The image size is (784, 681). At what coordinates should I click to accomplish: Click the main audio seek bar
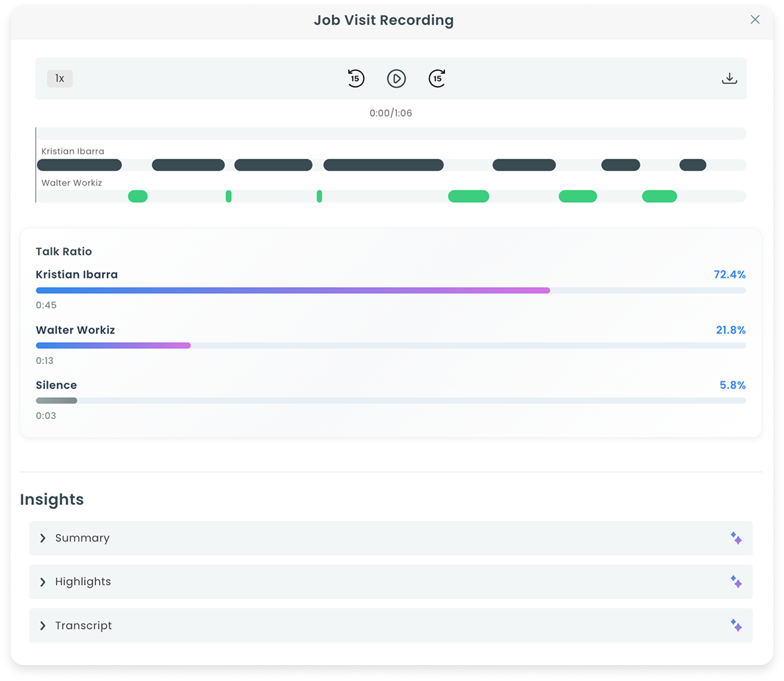pyautogui.click(x=391, y=134)
